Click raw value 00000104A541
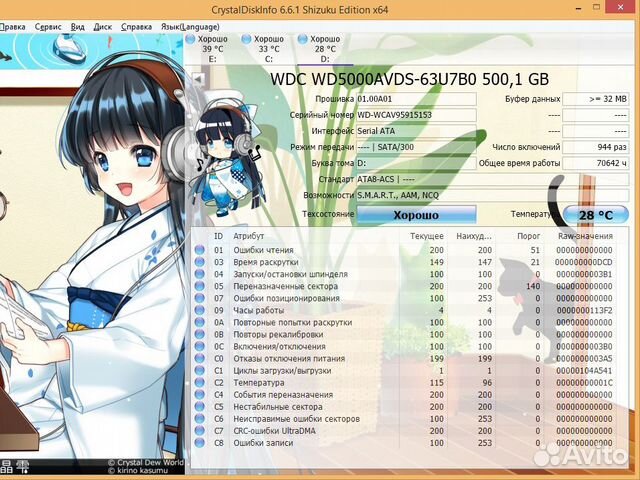The height and width of the screenshot is (480, 640). point(584,370)
